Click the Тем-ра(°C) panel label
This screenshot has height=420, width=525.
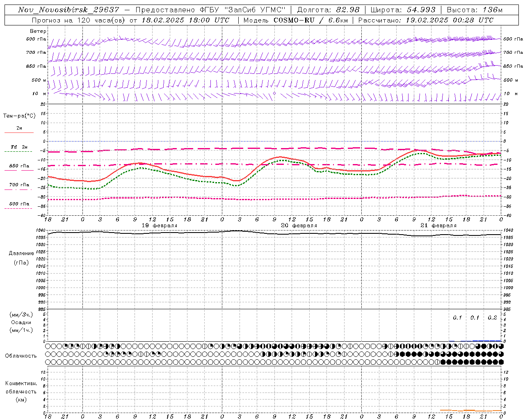pyautogui.click(x=19, y=116)
